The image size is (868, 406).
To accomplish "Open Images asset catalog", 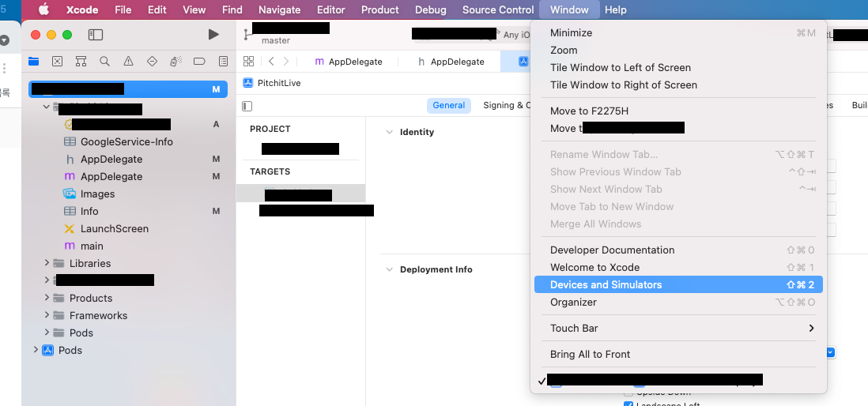I will [x=97, y=194].
